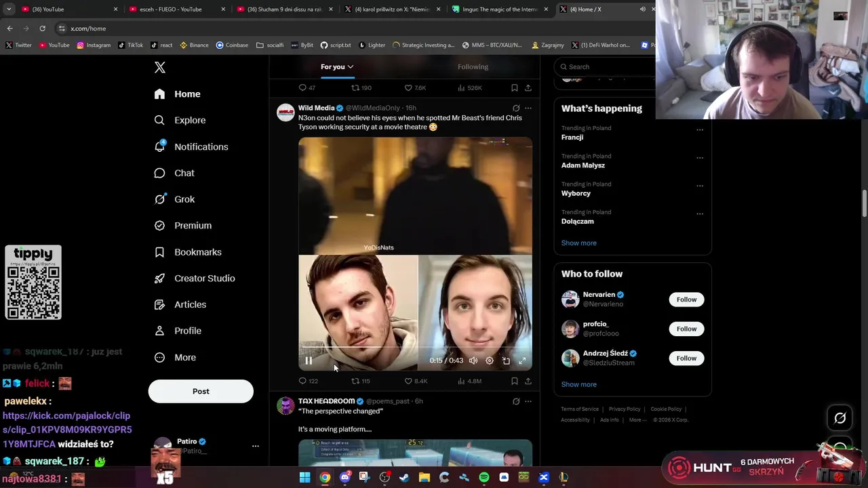Click Grok explain icon on Wild Media post
The height and width of the screenshot is (488, 868).
click(x=516, y=108)
